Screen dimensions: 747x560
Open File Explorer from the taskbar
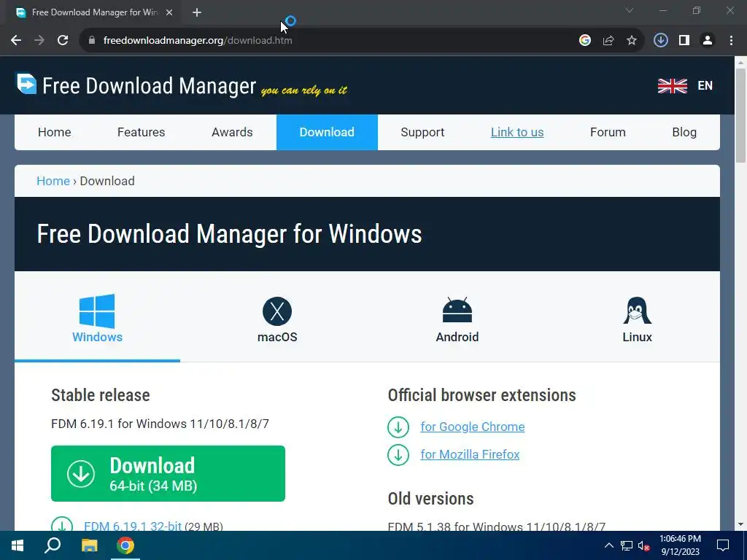pyautogui.click(x=89, y=545)
